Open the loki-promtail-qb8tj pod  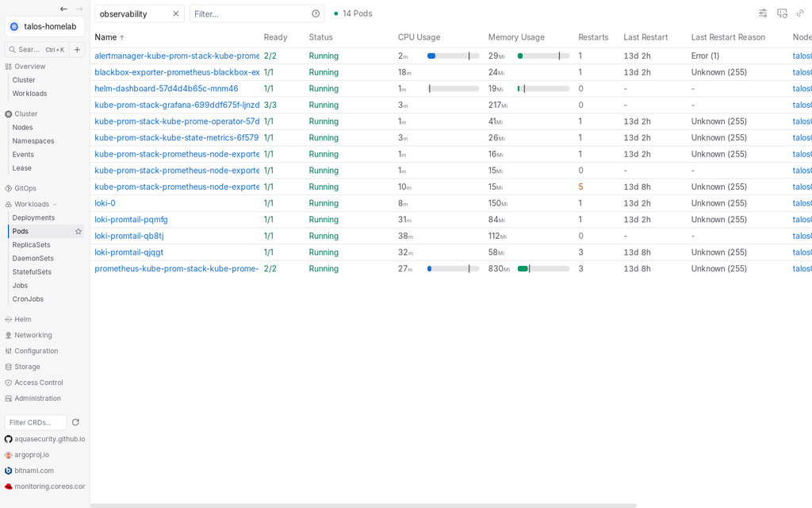[x=129, y=236]
